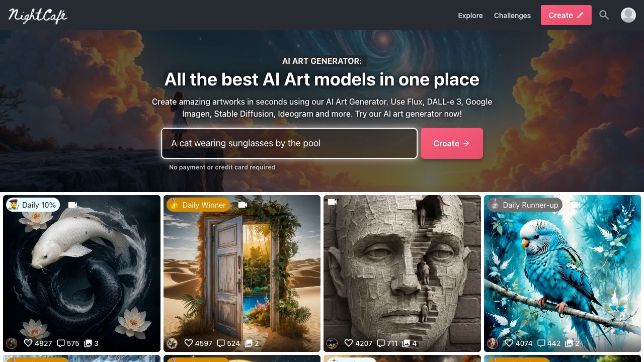Click the NightCafe logo

pyautogui.click(x=38, y=16)
